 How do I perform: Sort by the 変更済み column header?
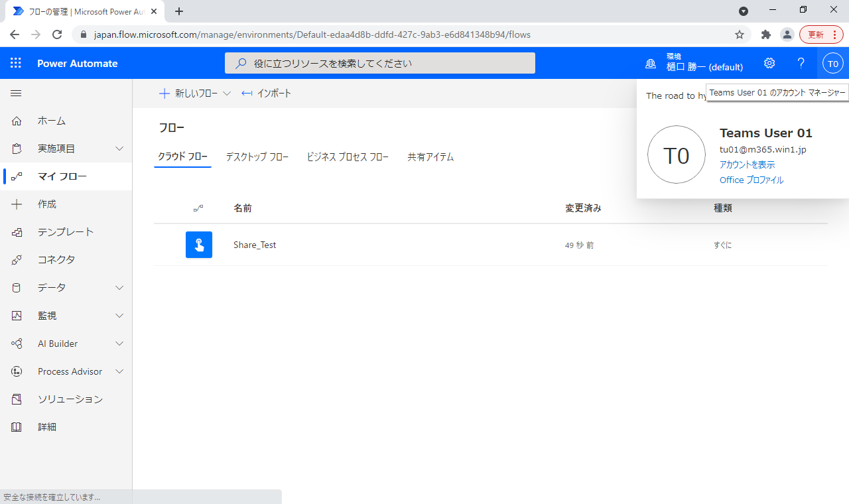point(583,208)
